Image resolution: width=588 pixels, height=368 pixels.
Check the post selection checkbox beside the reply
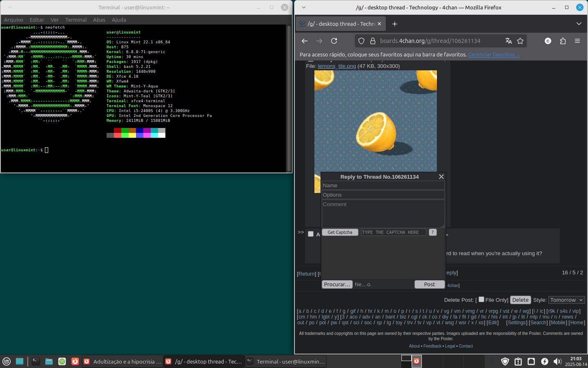pos(311,234)
